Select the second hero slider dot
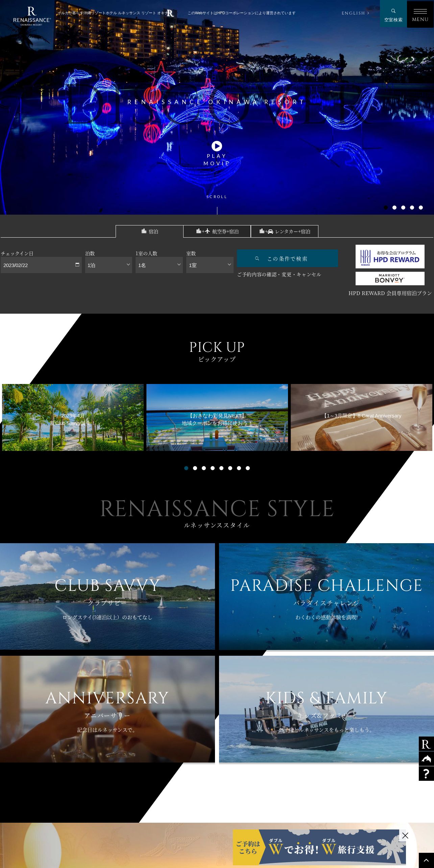This screenshot has width=434, height=868. coord(394,208)
